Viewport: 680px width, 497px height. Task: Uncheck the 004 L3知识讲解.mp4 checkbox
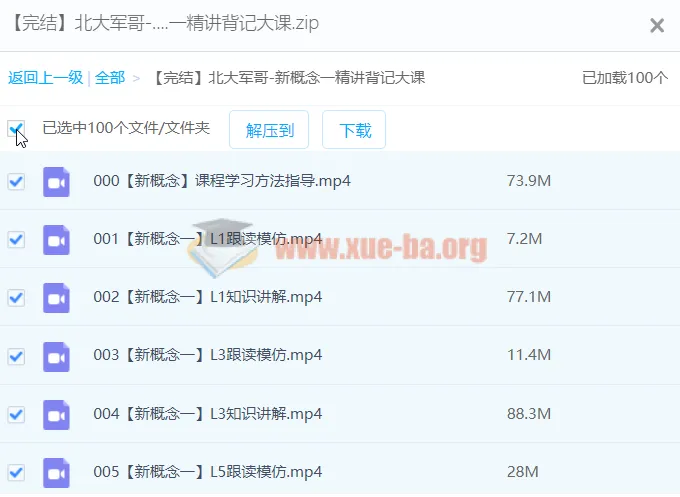pos(16,413)
